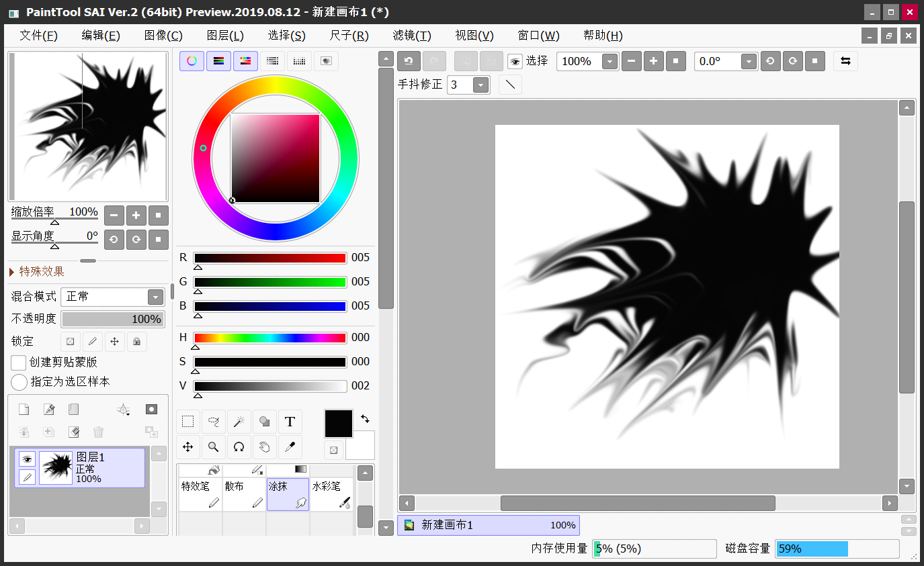Choose the 散布 brush

point(244,494)
